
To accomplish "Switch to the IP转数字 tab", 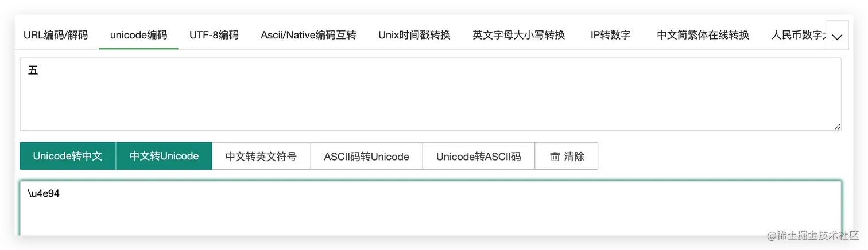I will coord(610,35).
